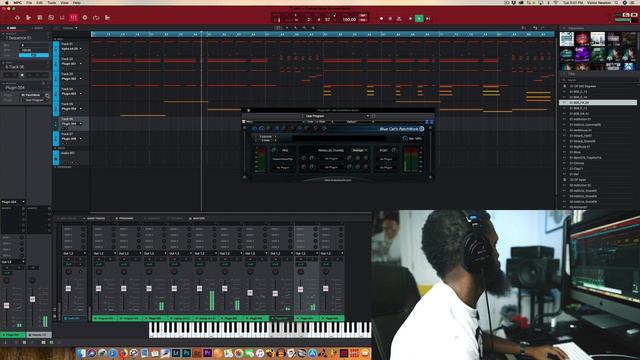Screen dimensions: 640x360
Task: Open Track 01 program dropdown arrow
Action: [x=80, y=49]
